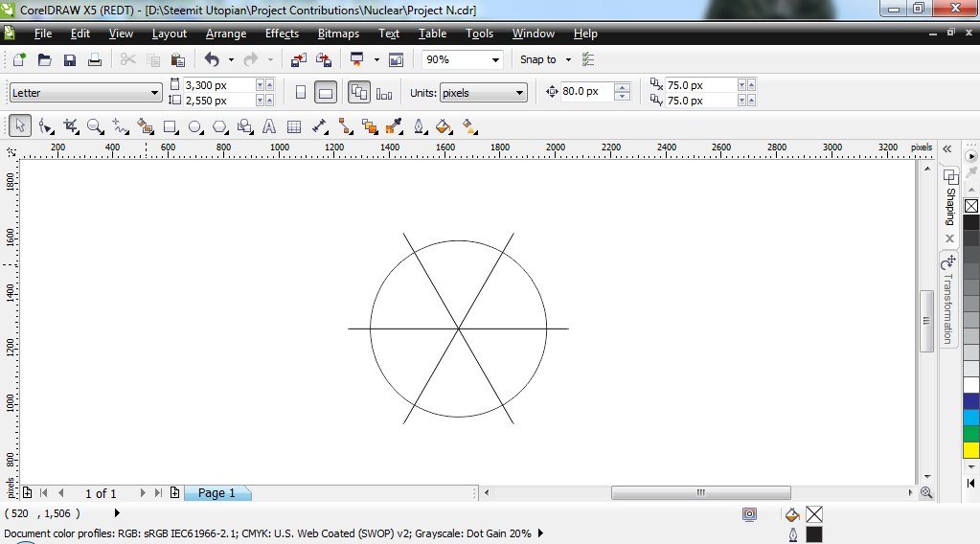Image resolution: width=980 pixels, height=544 pixels.
Task: Switch to the Page 1 tab
Action: [x=217, y=493]
